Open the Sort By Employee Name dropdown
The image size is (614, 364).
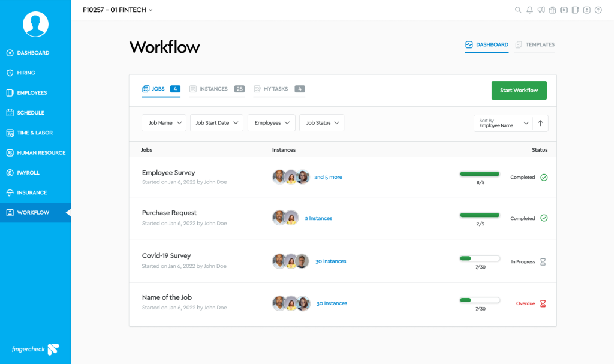coord(502,123)
